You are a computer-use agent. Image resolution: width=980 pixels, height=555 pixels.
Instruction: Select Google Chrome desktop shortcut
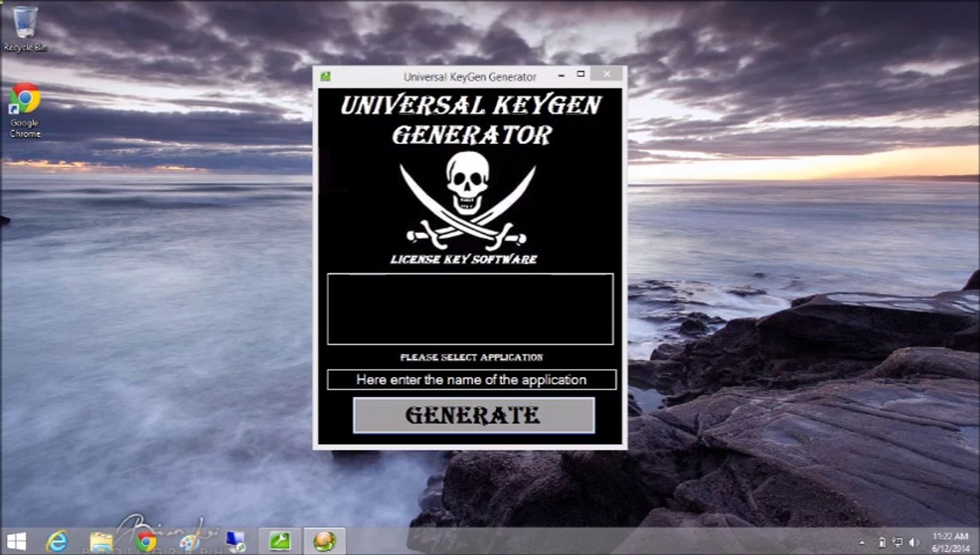(25, 111)
